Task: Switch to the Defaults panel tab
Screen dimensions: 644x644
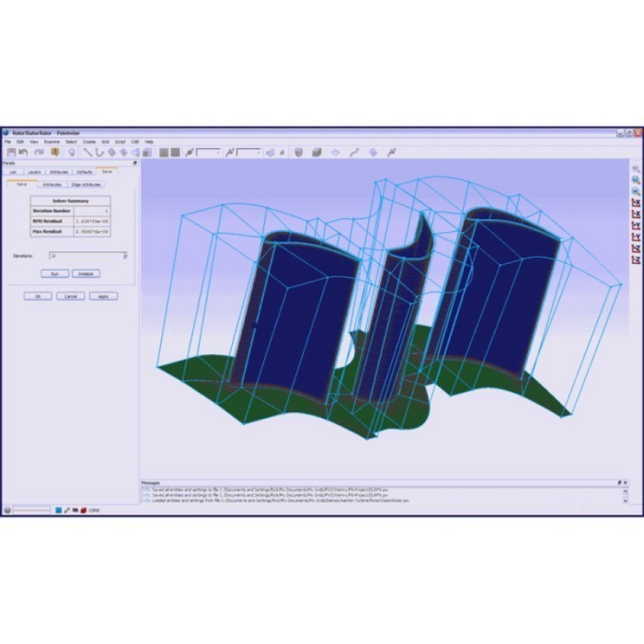Action: coord(85,172)
